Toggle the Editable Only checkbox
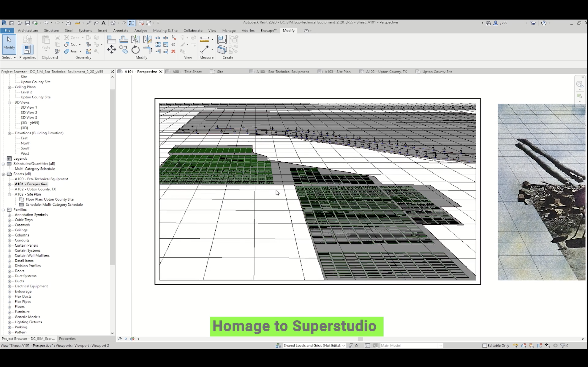The width and height of the screenshot is (588, 367). tap(484, 345)
